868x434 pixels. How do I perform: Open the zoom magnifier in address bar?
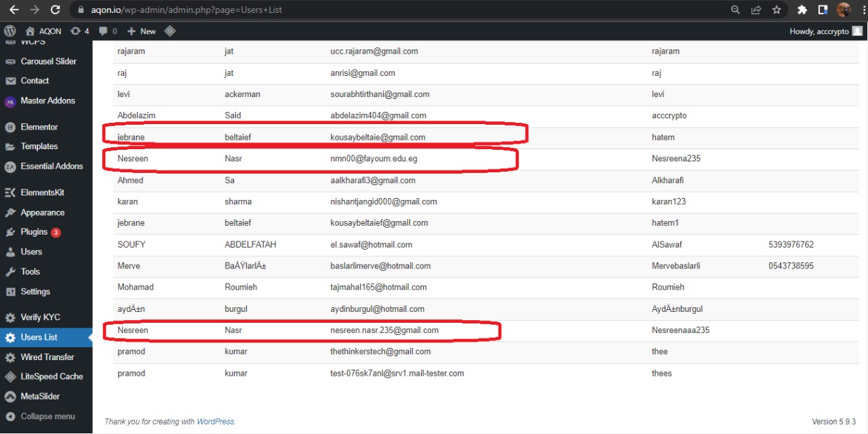point(736,9)
